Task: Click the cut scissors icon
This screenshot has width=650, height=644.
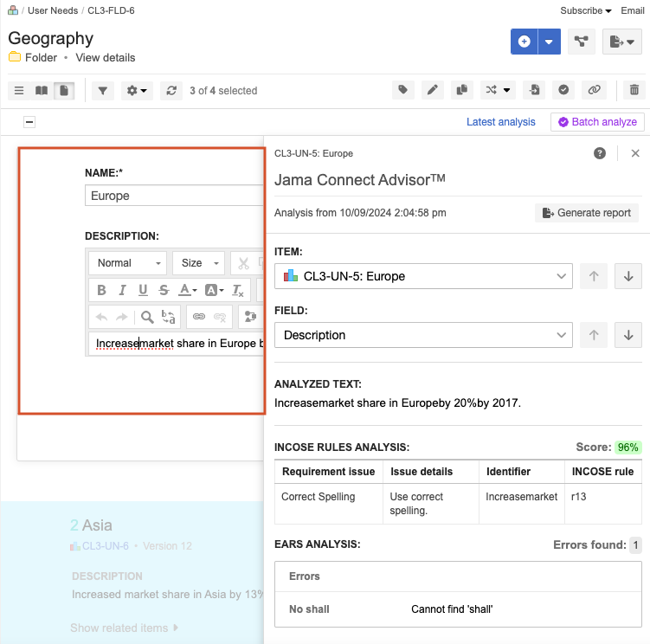Action: [x=243, y=263]
